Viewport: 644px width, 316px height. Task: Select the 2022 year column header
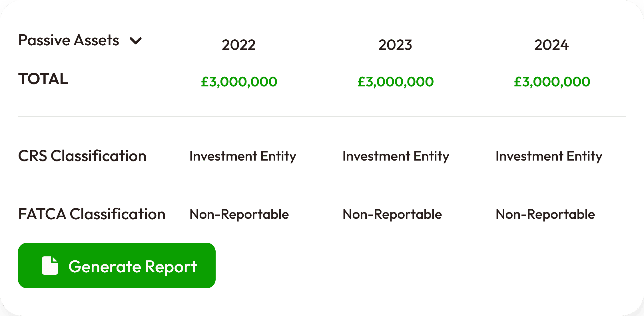tap(238, 45)
